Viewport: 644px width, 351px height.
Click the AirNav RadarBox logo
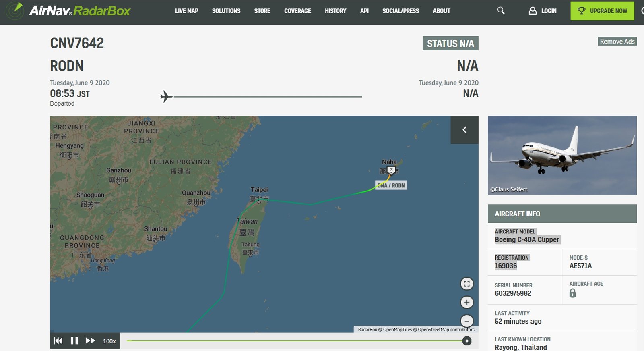pos(68,11)
